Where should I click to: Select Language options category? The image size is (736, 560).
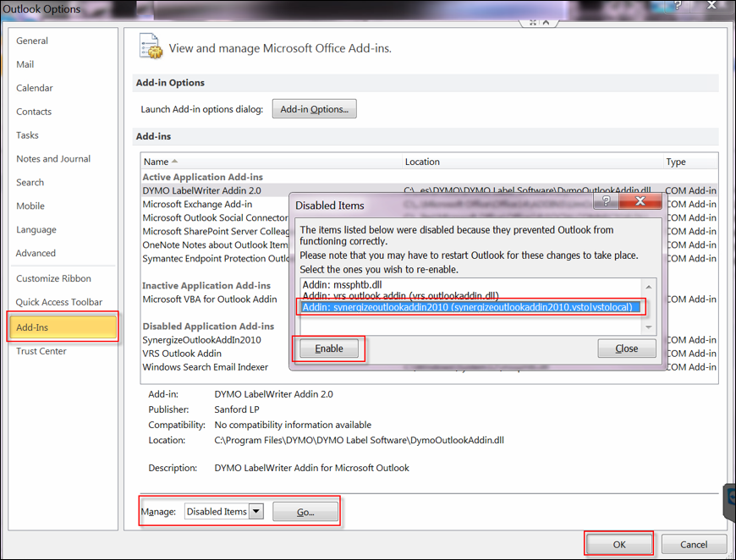tap(36, 229)
